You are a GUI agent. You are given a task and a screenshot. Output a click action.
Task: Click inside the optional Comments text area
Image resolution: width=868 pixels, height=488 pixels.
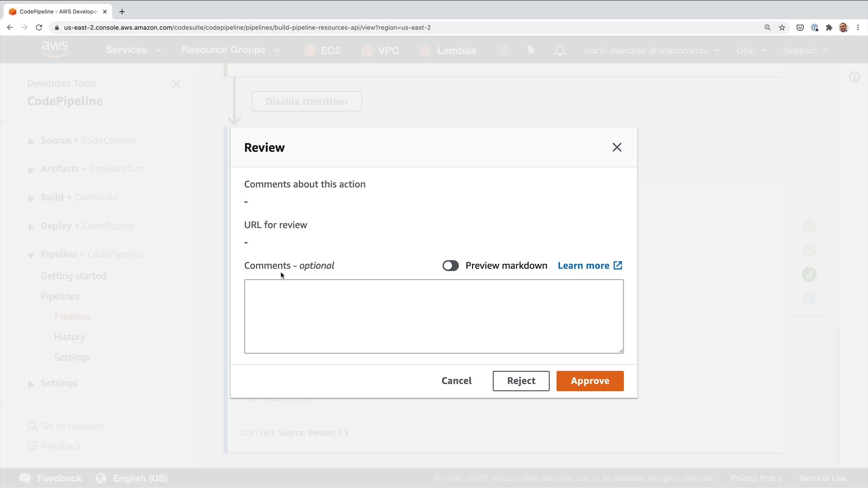coord(433,316)
